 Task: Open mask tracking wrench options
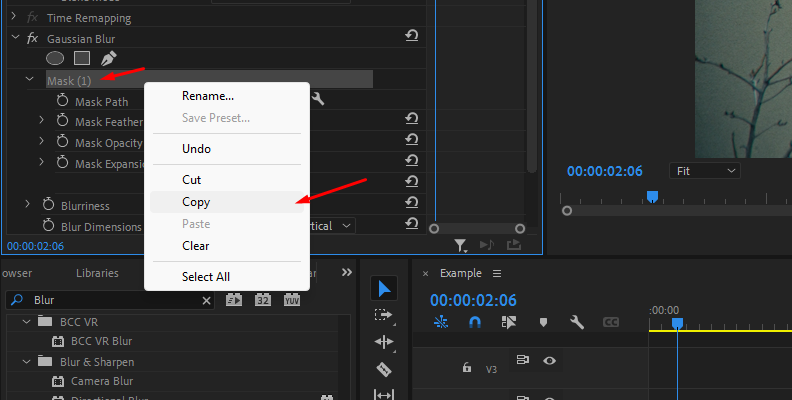coord(318,98)
